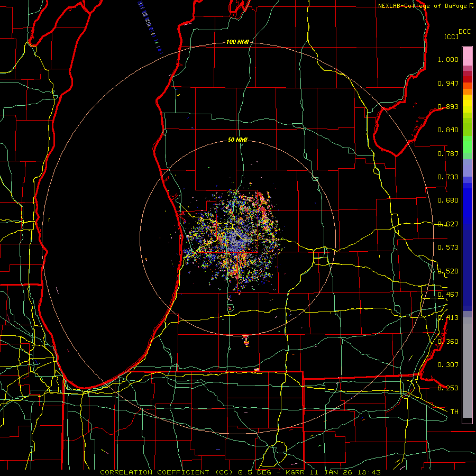Screen dimensions: 476x476
Task: Click the 0.467 legend value
Action: click(448, 294)
